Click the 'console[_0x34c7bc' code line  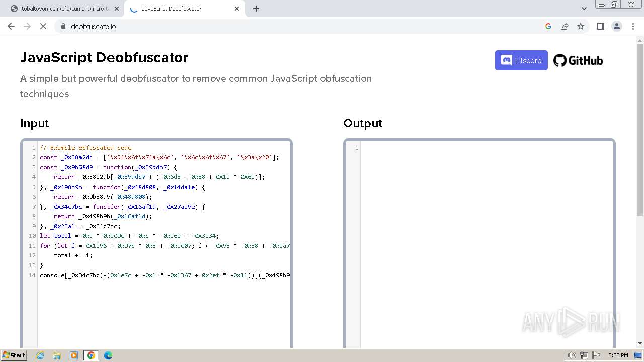click(x=165, y=275)
